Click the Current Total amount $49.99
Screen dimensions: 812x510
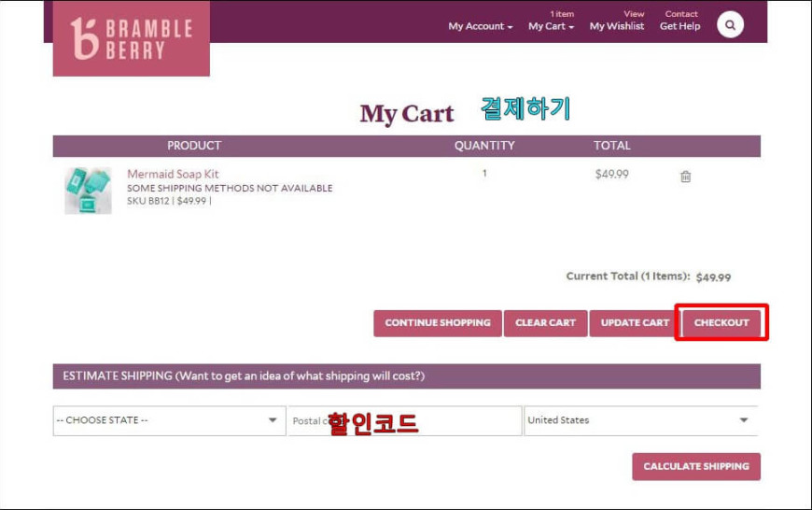click(x=713, y=277)
